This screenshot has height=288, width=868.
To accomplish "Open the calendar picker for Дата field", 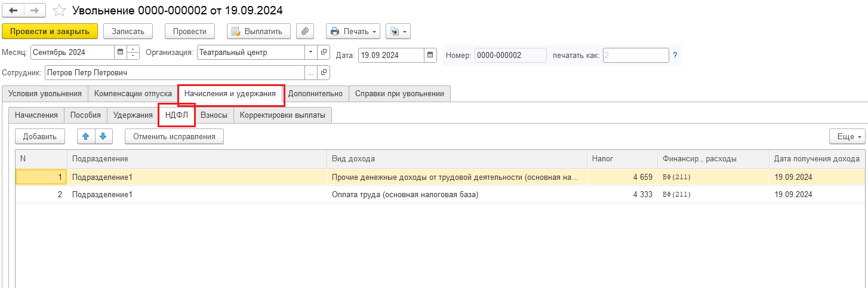I will coord(430,56).
